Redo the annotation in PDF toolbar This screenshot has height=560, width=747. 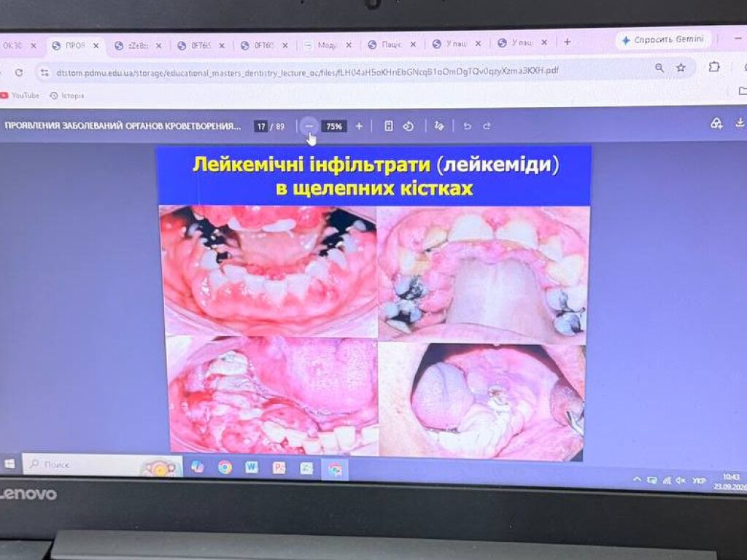(487, 126)
